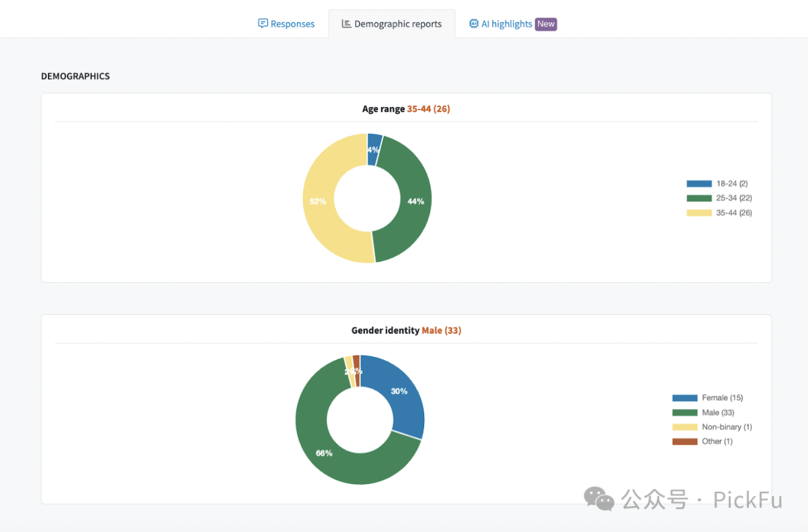The width and height of the screenshot is (808, 532).
Task: Click the 66% green gender chart segment
Action: pos(323,453)
